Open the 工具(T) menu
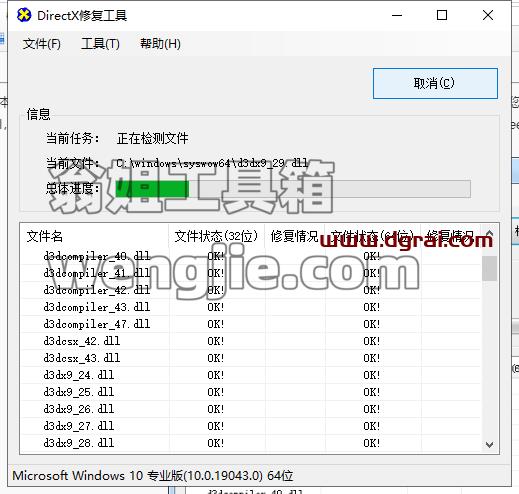 [x=100, y=44]
